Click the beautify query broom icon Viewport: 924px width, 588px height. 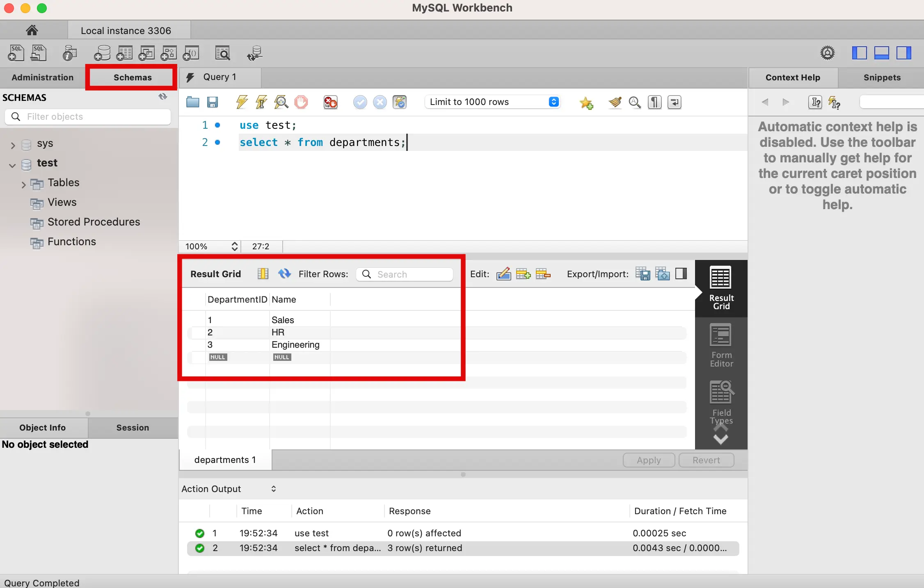615,102
